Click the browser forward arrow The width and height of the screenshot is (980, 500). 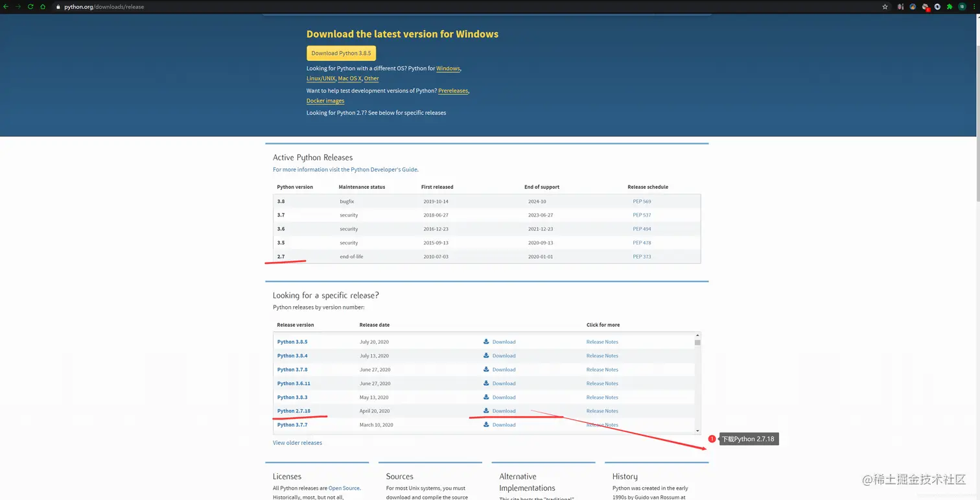click(18, 6)
